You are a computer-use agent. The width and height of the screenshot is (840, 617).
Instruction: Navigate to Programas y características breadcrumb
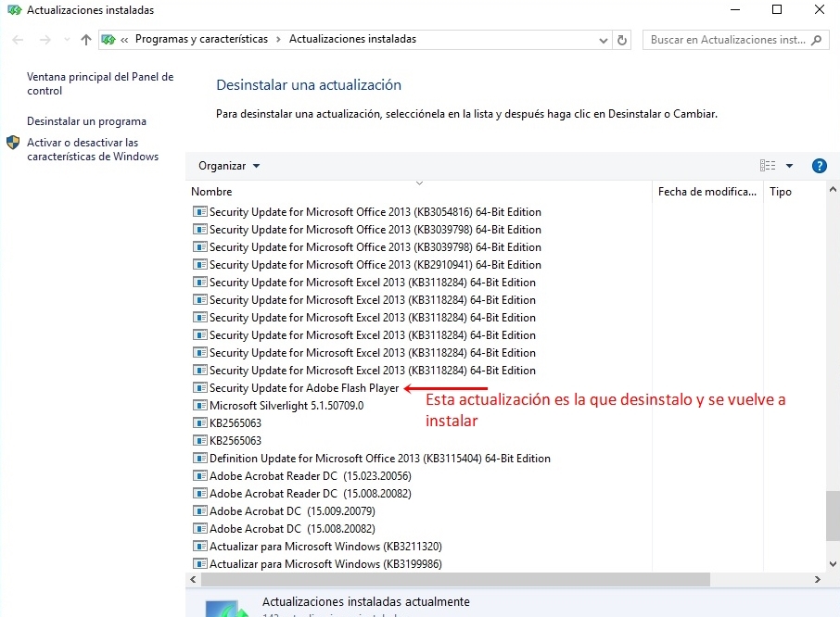[x=201, y=39]
